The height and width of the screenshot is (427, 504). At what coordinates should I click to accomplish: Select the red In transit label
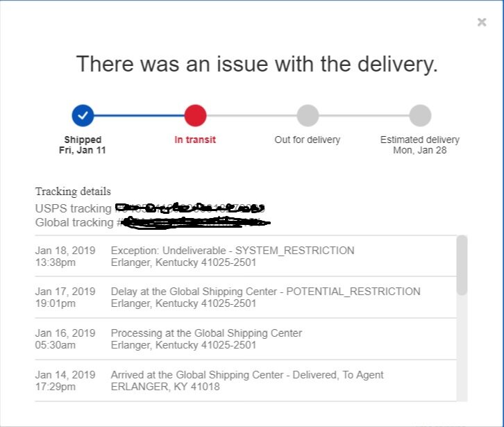pyautogui.click(x=195, y=140)
